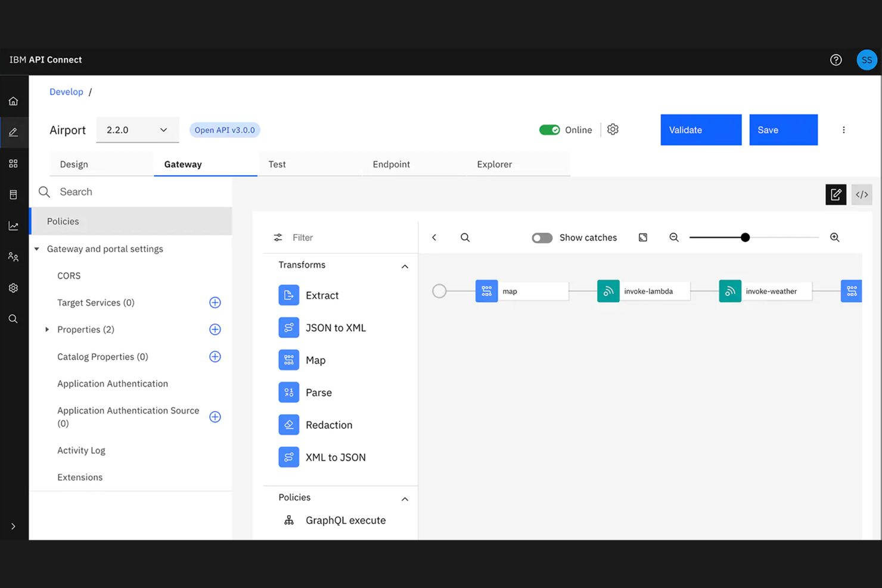Collapse the palette with back arrow
The height and width of the screenshot is (588, 882).
(x=434, y=237)
